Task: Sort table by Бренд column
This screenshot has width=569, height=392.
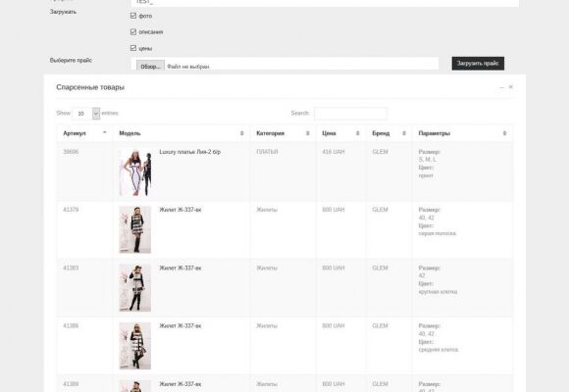Action: (389, 133)
